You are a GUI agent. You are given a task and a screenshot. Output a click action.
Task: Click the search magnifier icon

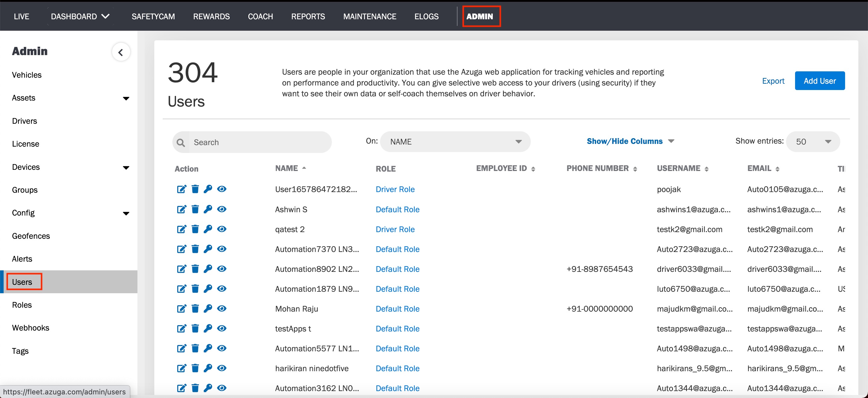pos(181,142)
